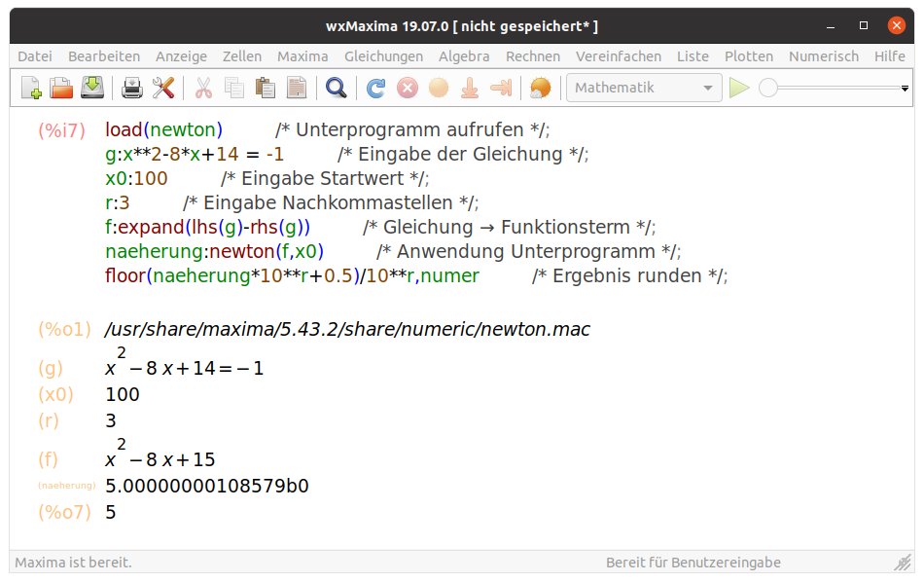This screenshot has width=924, height=582.
Task: Start animation with green play button
Action: click(739, 88)
